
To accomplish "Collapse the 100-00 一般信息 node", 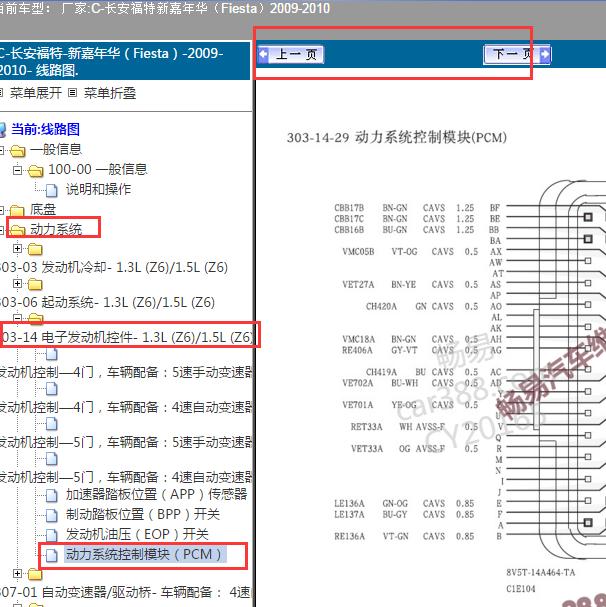I will click(17, 170).
